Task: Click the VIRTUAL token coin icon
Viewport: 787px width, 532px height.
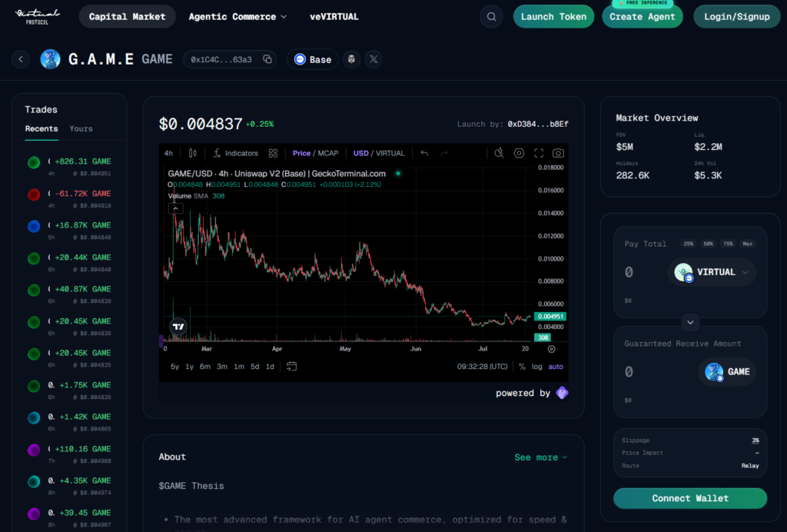Action: pos(683,272)
